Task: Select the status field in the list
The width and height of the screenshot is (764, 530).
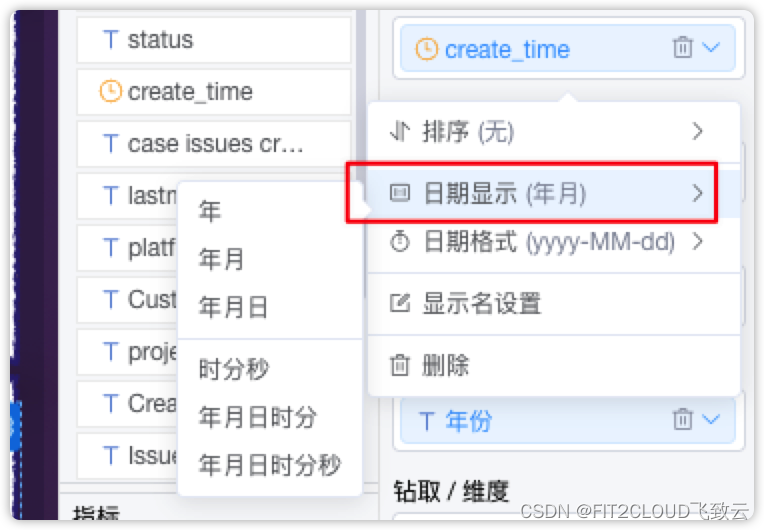Action: (x=214, y=40)
